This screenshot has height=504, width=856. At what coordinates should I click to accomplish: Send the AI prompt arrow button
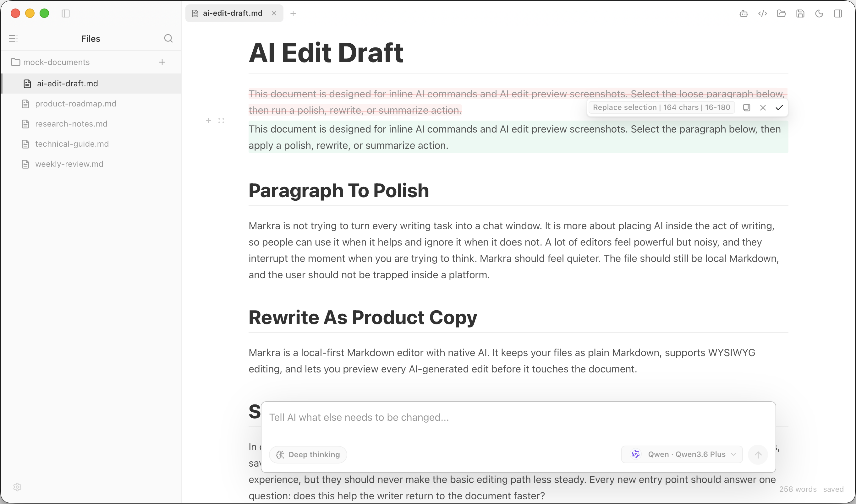pyautogui.click(x=758, y=454)
